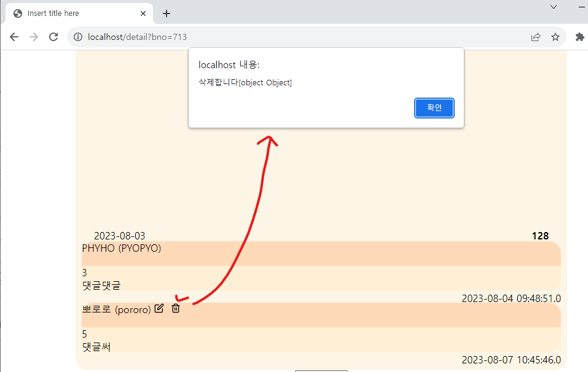
Task: Reload the page with the refresh icon
Action: pos(53,37)
